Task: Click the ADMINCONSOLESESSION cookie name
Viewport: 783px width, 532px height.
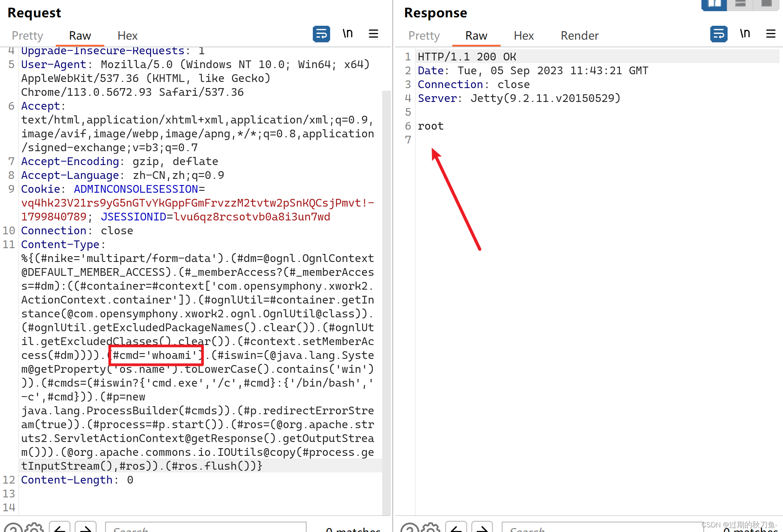Action: click(x=136, y=189)
